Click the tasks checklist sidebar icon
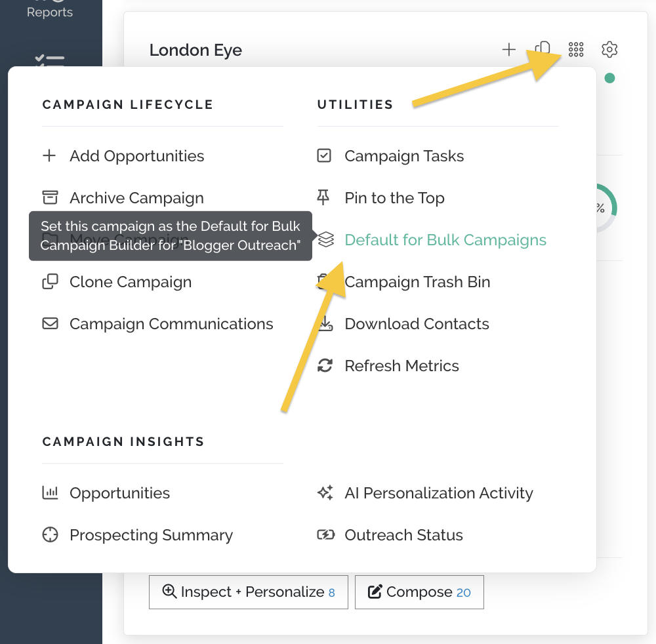 [50, 60]
